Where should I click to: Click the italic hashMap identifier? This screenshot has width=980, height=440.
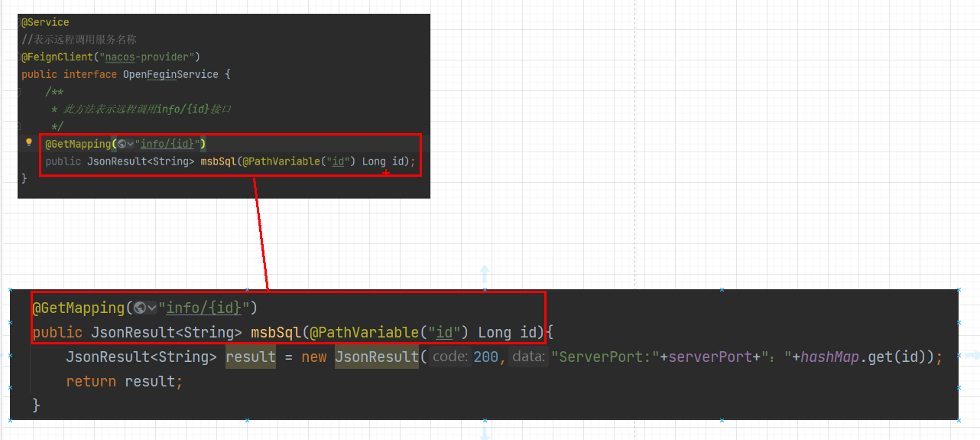tap(830, 357)
